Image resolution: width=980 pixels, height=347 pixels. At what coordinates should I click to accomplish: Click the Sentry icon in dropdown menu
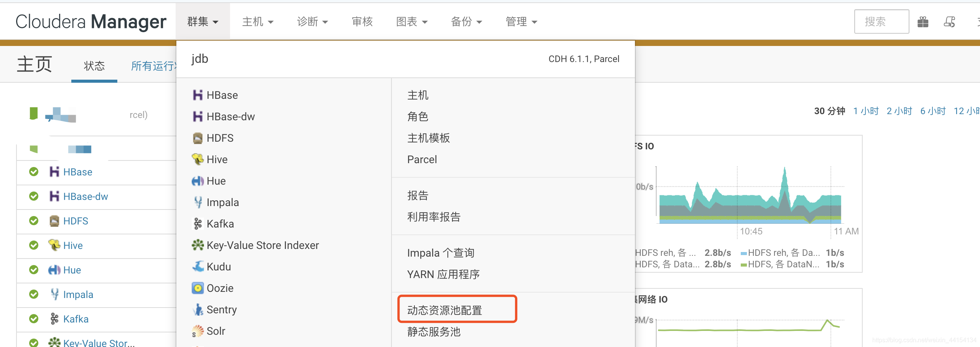click(x=198, y=309)
